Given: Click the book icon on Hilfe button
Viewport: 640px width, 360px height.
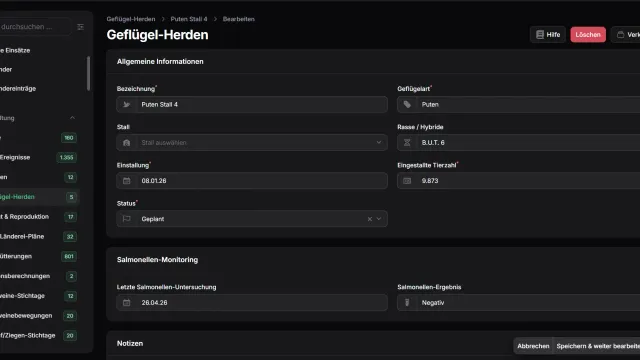Looking at the screenshot, I should 540,35.
